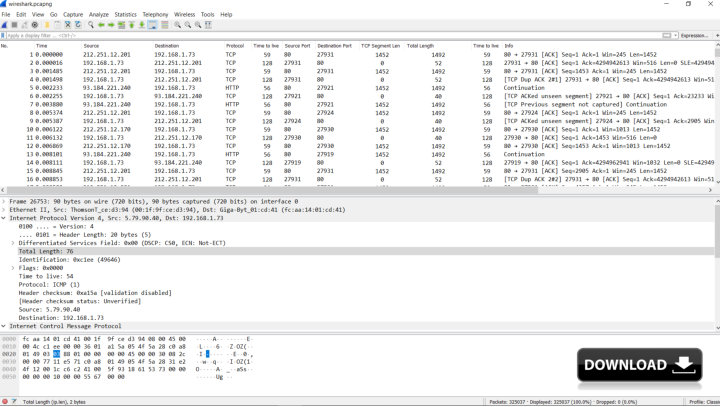Image resolution: width=720 pixels, height=407 pixels.
Task: Find a packet with magnifier icon
Action: [91, 25]
